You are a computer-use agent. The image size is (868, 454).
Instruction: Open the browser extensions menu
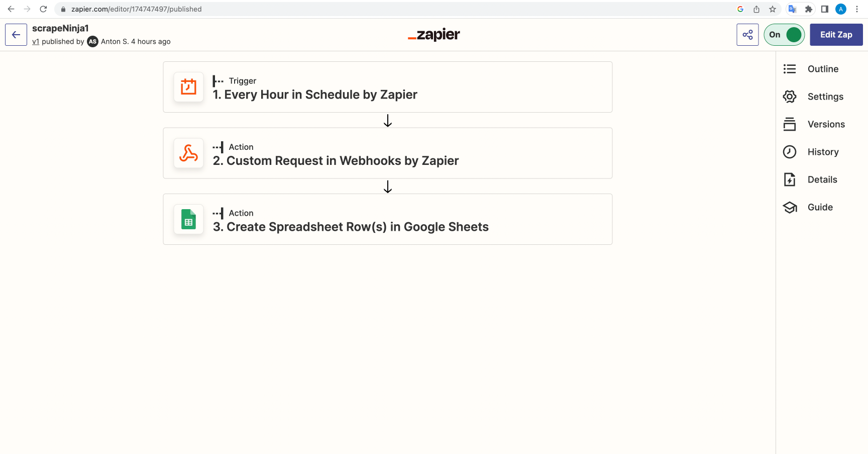click(x=808, y=9)
